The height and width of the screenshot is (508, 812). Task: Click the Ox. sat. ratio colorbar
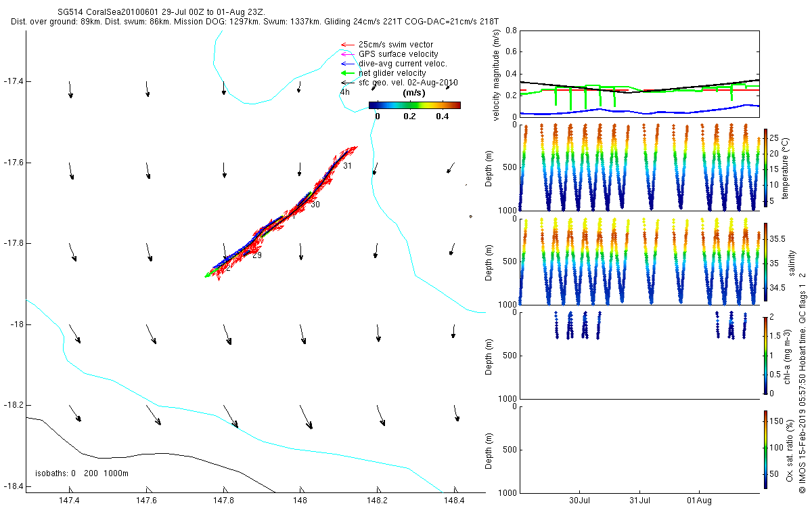point(765,449)
